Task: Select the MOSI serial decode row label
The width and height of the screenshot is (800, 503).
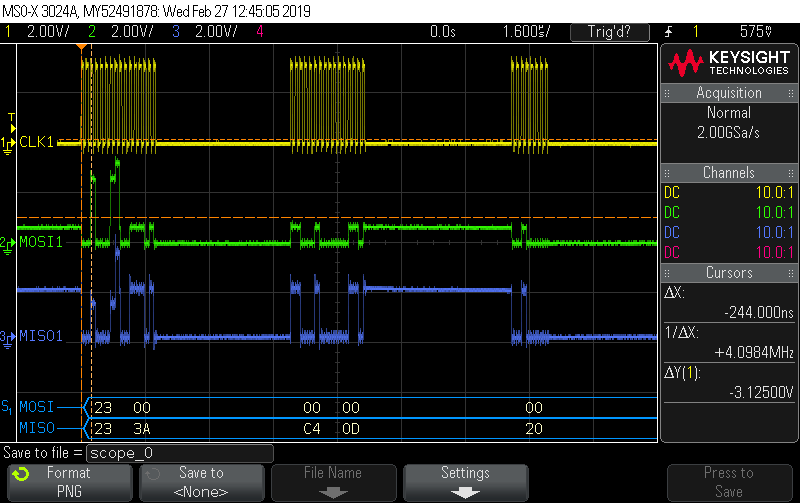Action: point(37,407)
